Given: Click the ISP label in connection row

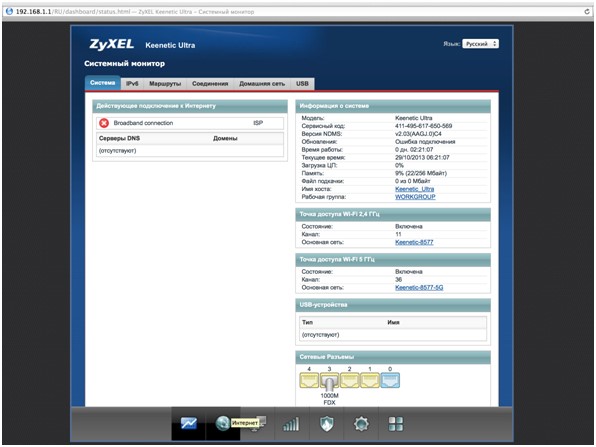Looking at the screenshot, I should pyautogui.click(x=258, y=123).
